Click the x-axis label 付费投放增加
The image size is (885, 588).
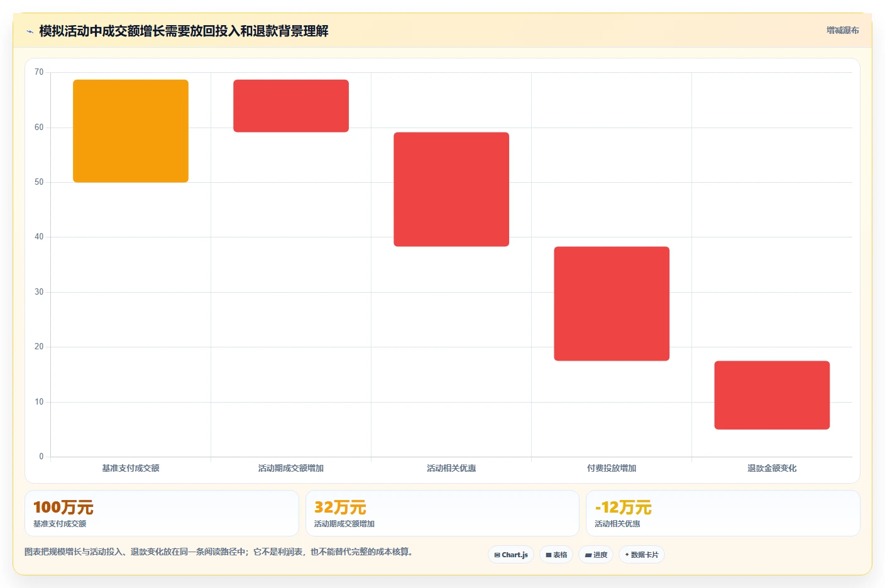coord(612,468)
